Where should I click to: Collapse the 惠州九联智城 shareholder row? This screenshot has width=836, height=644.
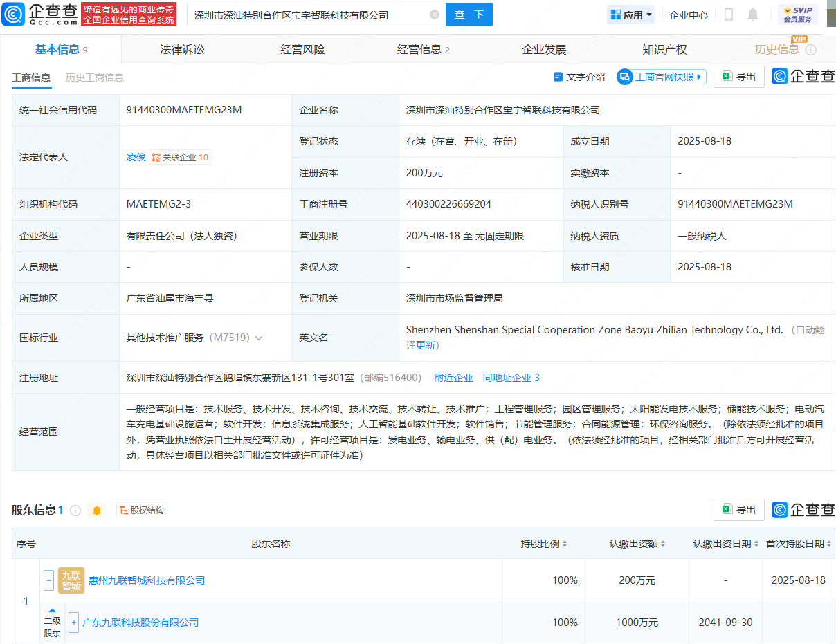pyautogui.click(x=48, y=580)
